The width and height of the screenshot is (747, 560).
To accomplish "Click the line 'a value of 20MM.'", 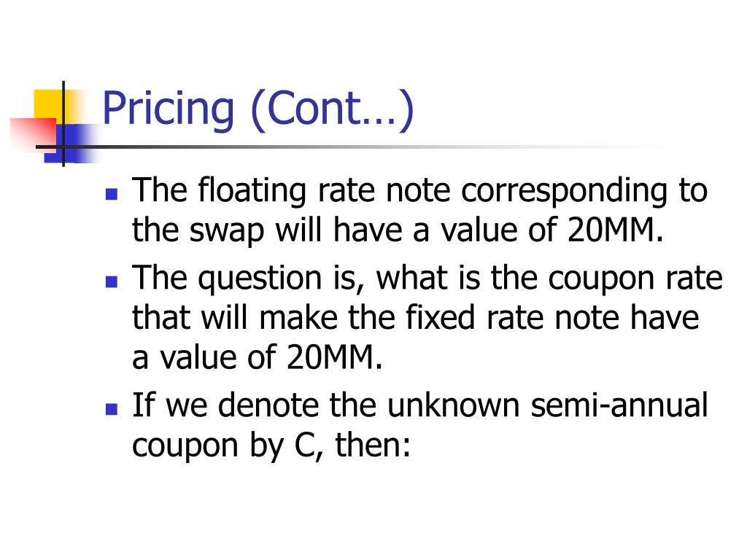I will pos(258,357).
